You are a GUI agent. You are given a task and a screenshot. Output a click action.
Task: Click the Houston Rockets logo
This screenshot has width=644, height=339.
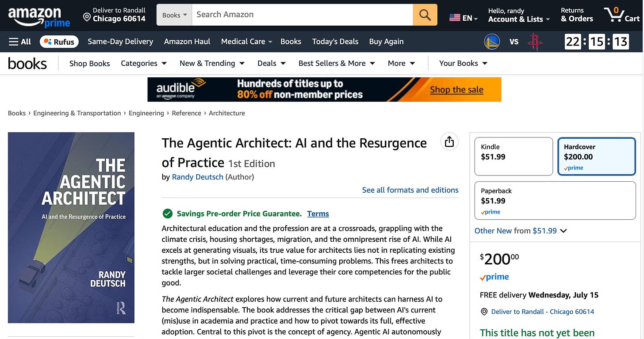coord(535,42)
